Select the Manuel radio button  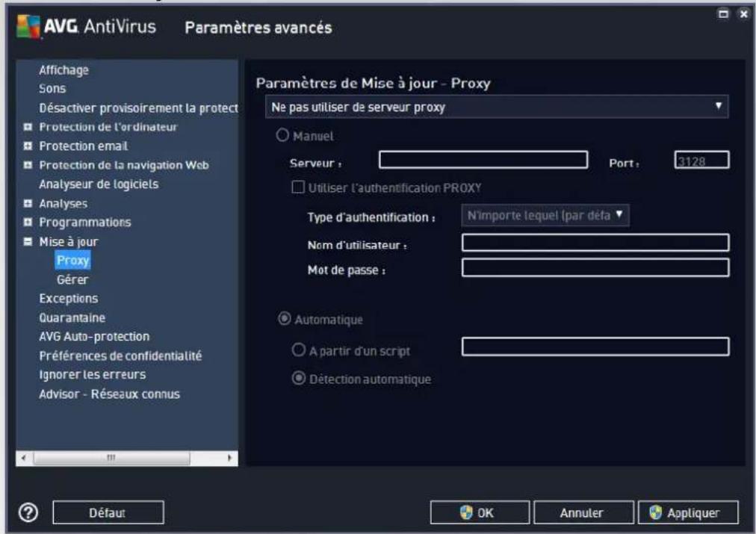[282, 135]
